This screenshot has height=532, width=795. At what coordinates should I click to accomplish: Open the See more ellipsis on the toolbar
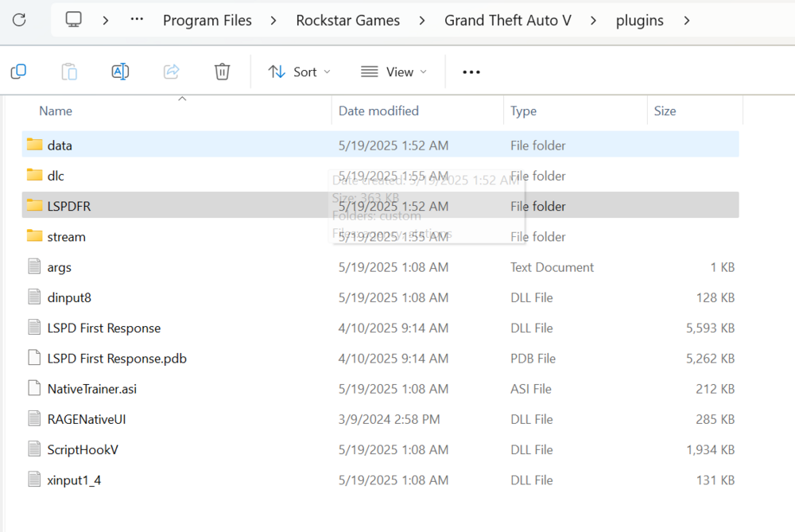coord(471,72)
